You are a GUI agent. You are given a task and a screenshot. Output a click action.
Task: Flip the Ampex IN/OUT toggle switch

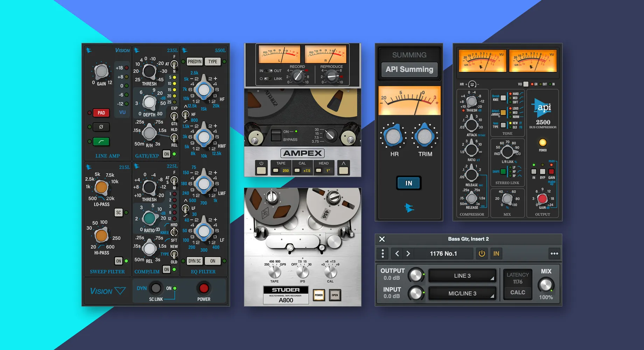[268, 71]
